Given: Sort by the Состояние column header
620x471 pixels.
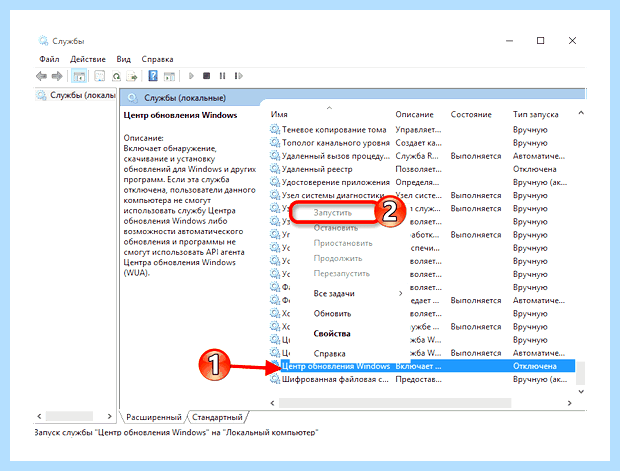Looking at the screenshot, I should point(471,114).
